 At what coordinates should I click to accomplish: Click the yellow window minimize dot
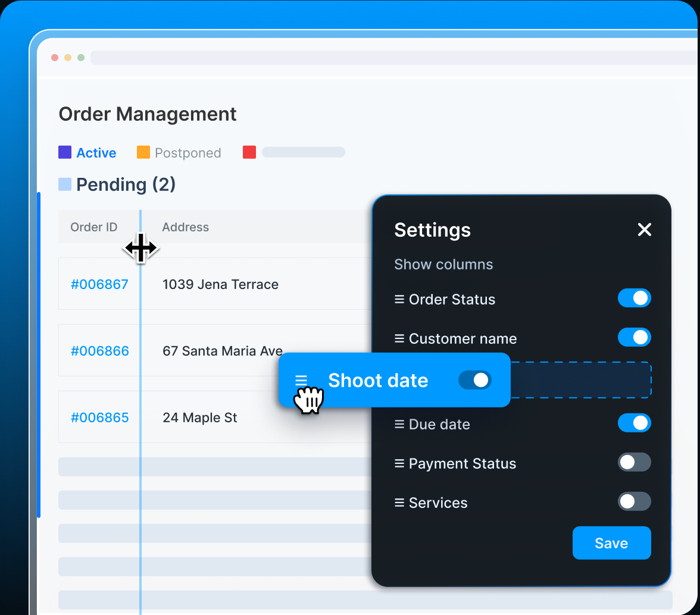(68, 58)
